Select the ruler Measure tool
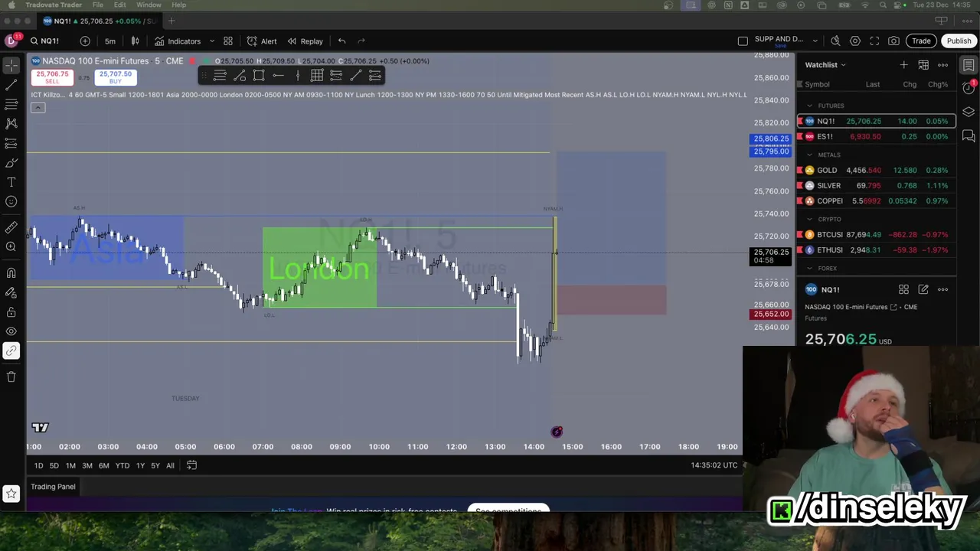This screenshot has height=551, width=980. coord(11,227)
